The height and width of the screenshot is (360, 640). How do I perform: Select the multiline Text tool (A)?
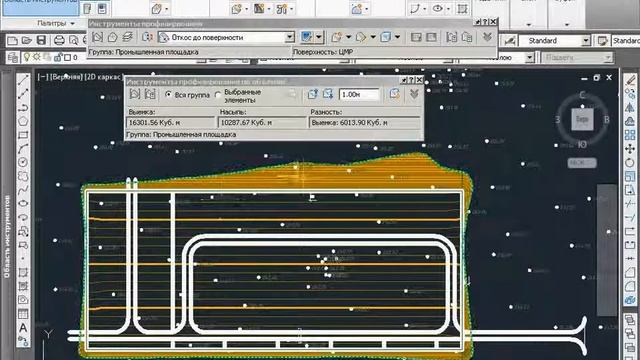tap(23, 327)
